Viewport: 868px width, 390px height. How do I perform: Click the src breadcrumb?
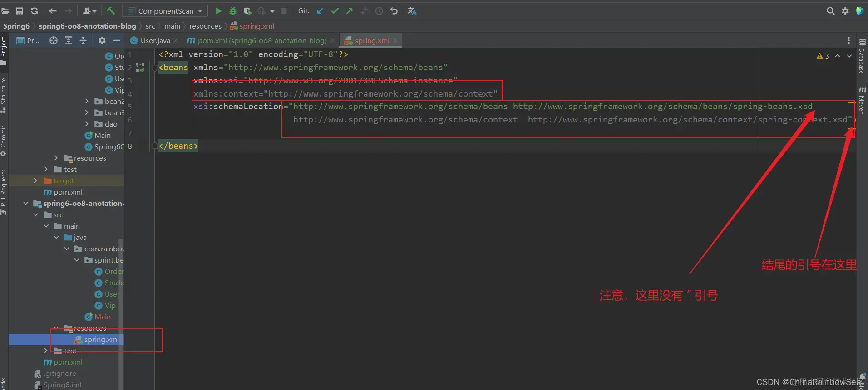point(150,26)
